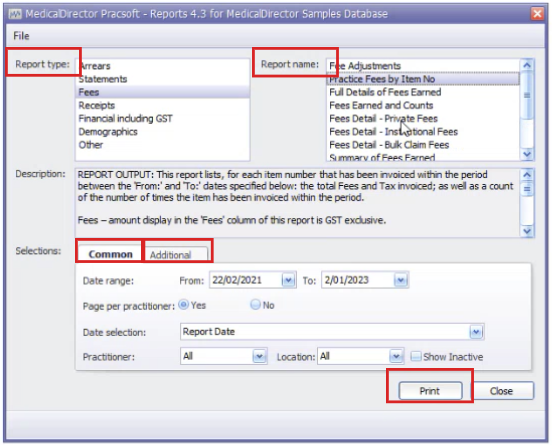The height and width of the screenshot is (445, 552).
Task: Click the Report name list scrollbar thumb
Action: pos(527,95)
